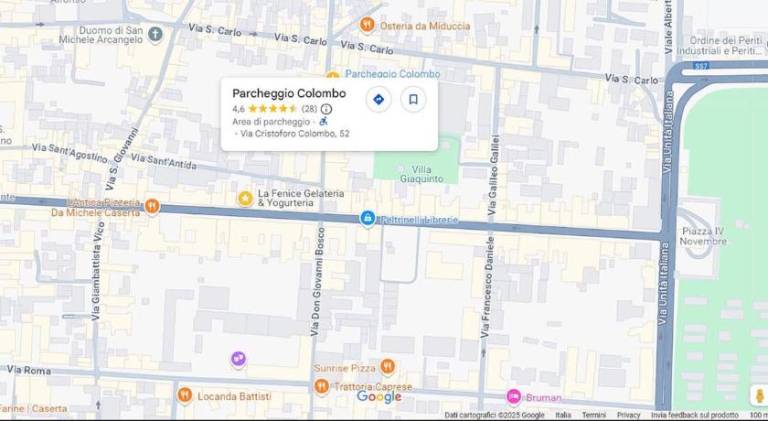Save Parcheggio Colombo with the bookmark icon

(413, 100)
